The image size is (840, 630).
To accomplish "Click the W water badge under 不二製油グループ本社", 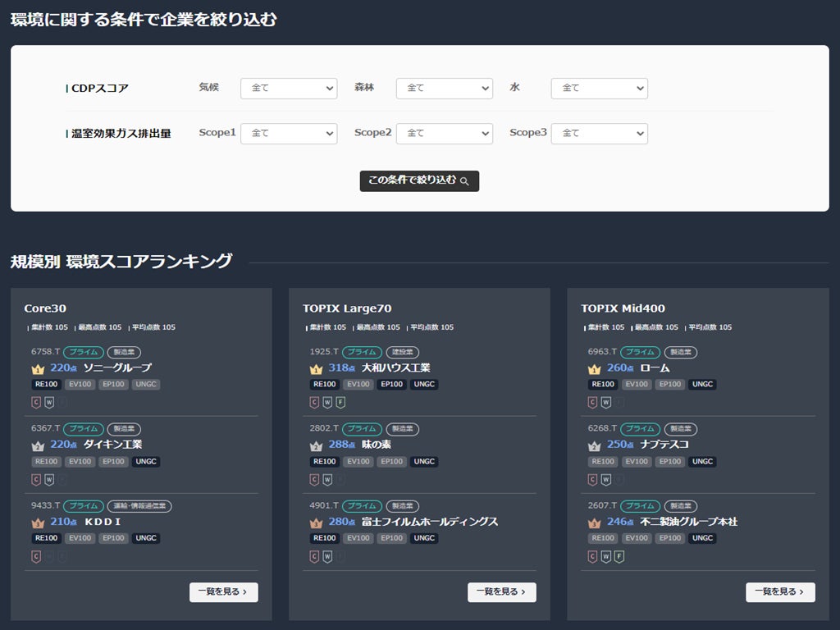I will tap(605, 557).
